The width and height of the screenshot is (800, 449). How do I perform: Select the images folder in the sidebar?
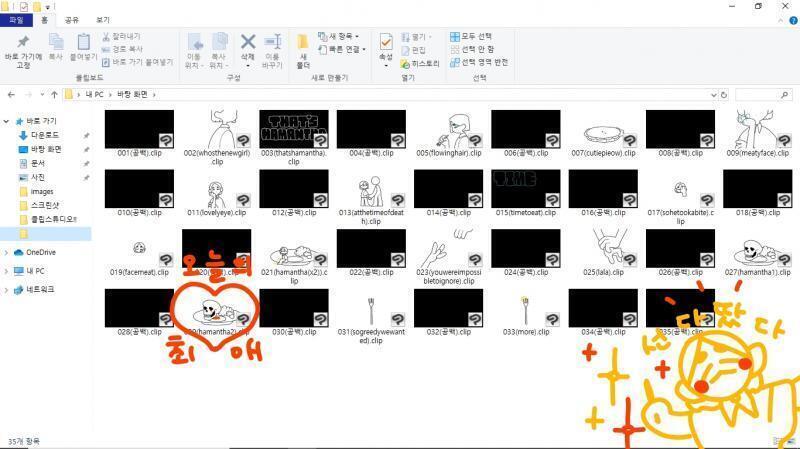pyautogui.click(x=42, y=192)
